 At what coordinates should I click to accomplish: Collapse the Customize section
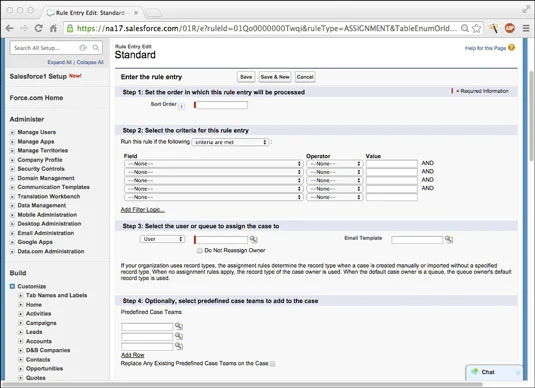[x=12, y=286]
